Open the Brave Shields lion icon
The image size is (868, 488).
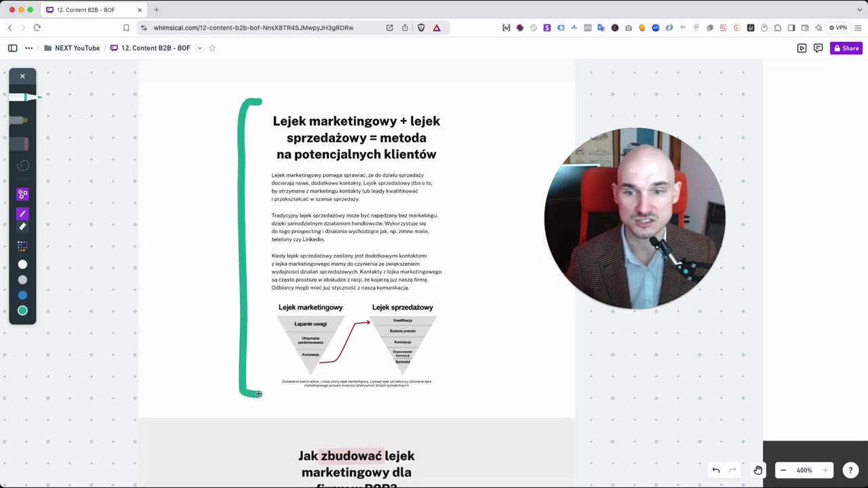click(421, 28)
